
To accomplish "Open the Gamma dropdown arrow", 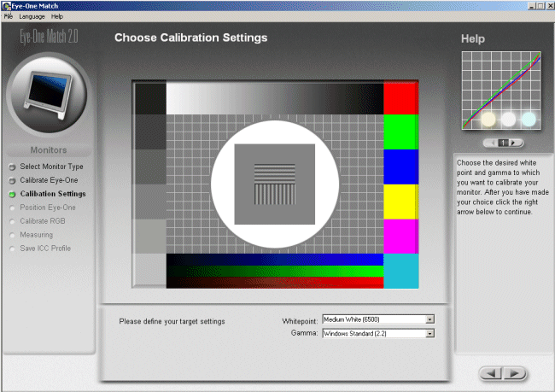I will 429,334.
